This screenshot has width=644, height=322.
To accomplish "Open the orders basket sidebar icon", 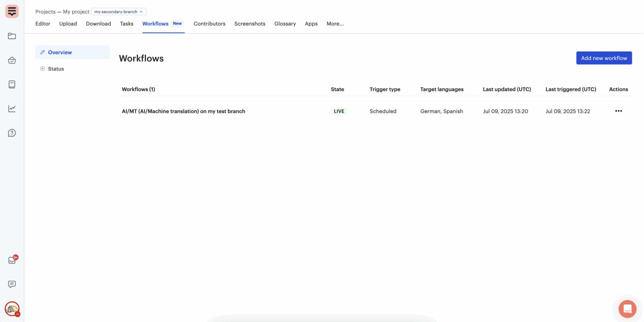I will tap(12, 60).
